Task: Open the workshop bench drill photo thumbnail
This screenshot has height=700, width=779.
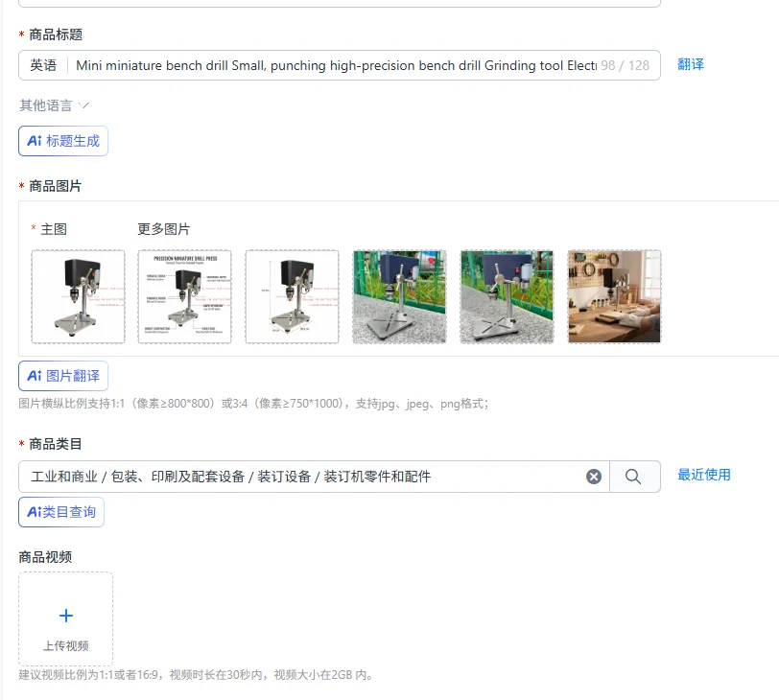Action: 615,296
